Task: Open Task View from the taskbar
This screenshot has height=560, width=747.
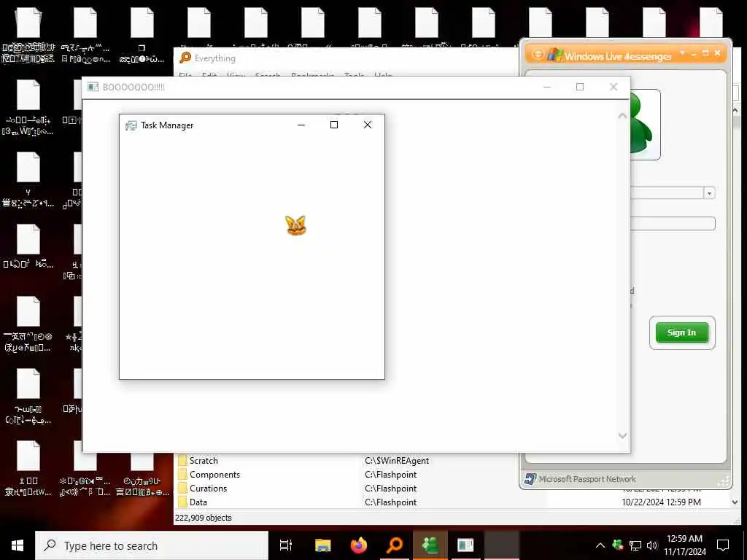Action: (x=286, y=545)
